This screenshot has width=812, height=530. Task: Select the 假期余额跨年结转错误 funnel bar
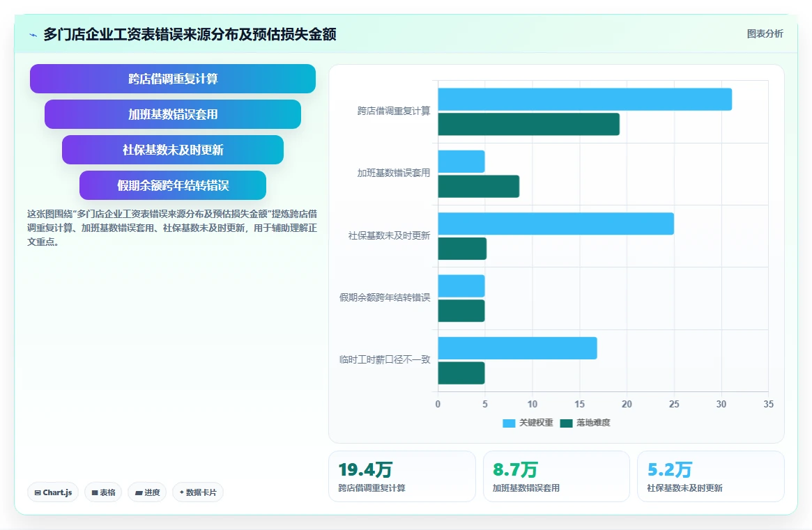click(x=172, y=185)
